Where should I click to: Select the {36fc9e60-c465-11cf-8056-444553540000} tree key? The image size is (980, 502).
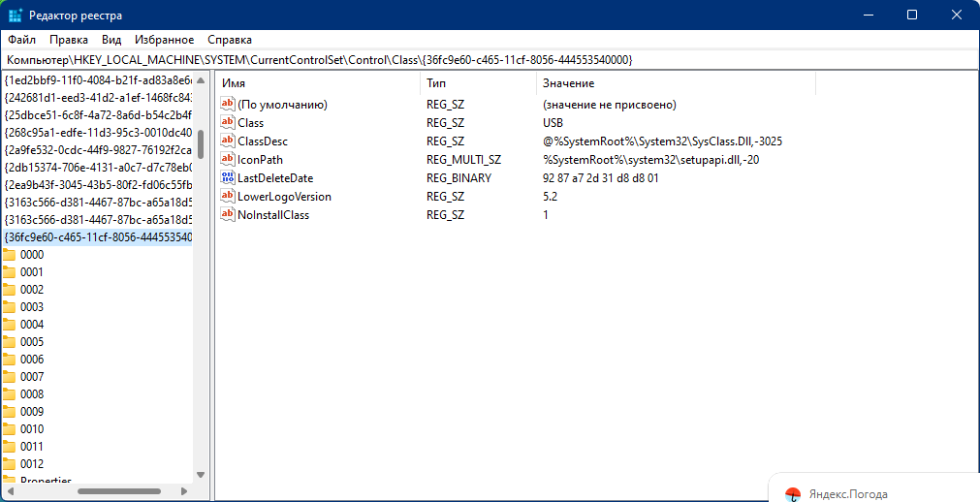click(98, 237)
